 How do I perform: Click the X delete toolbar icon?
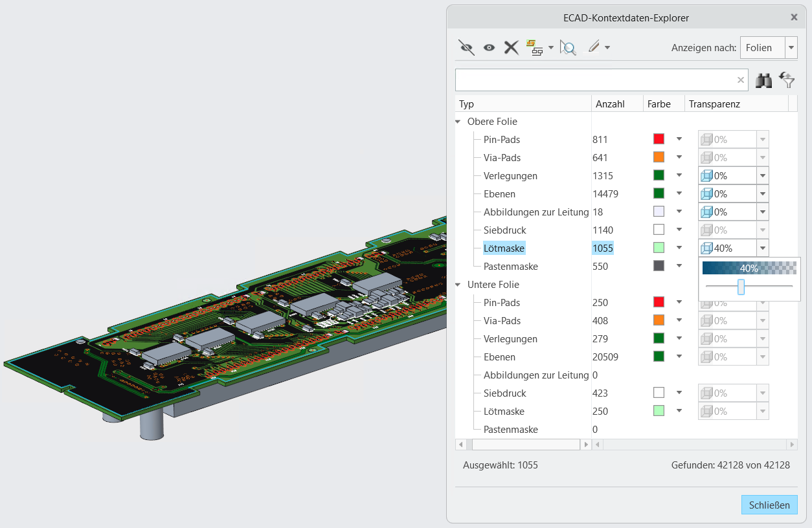[512, 47]
